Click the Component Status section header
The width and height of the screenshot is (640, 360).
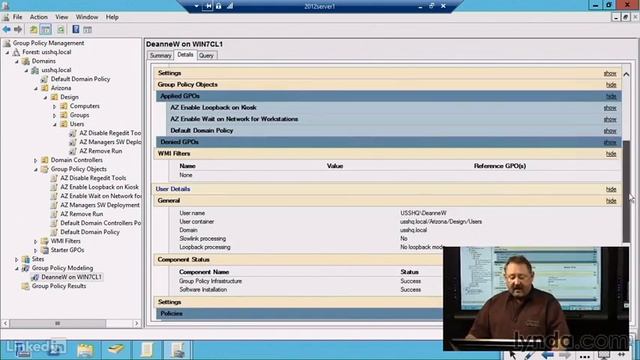coord(298,260)
